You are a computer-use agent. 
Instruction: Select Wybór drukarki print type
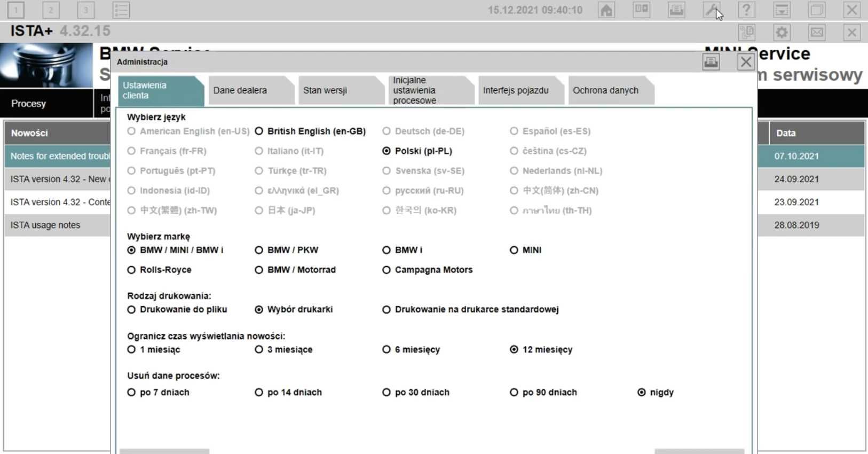[294, 310]
